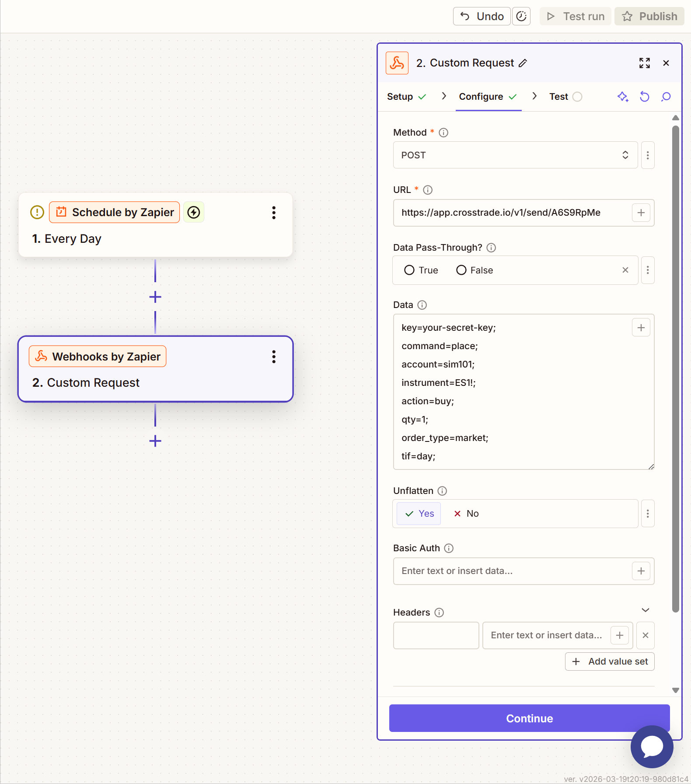Rename step using pencil icon
This screenshot has height=784, width=691.
[x=523, y=63]
